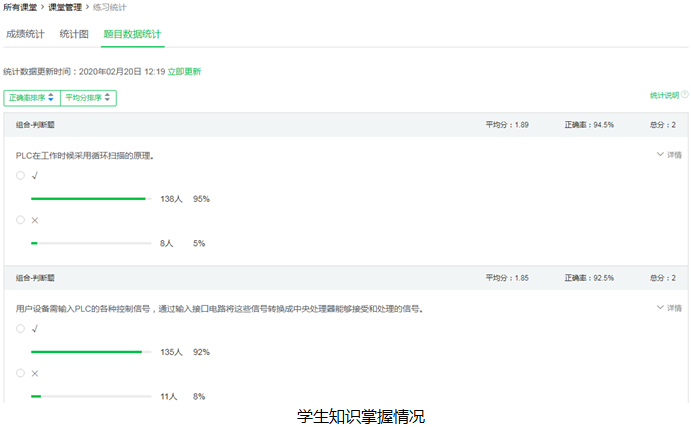Select the 题目数据统计 tab
This screenshot has height=427, width=691.
pyautogui.click(x=132, y=34)
